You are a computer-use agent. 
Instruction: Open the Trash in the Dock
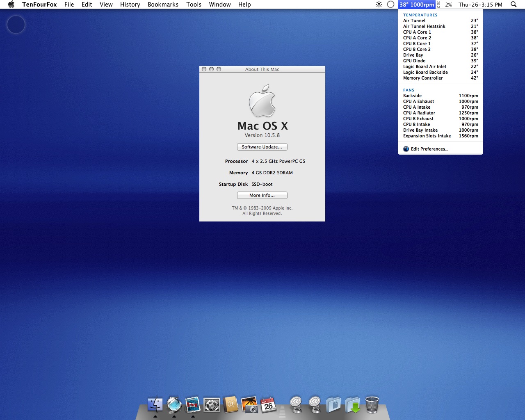pyautogui.click(x=372, y=405)
